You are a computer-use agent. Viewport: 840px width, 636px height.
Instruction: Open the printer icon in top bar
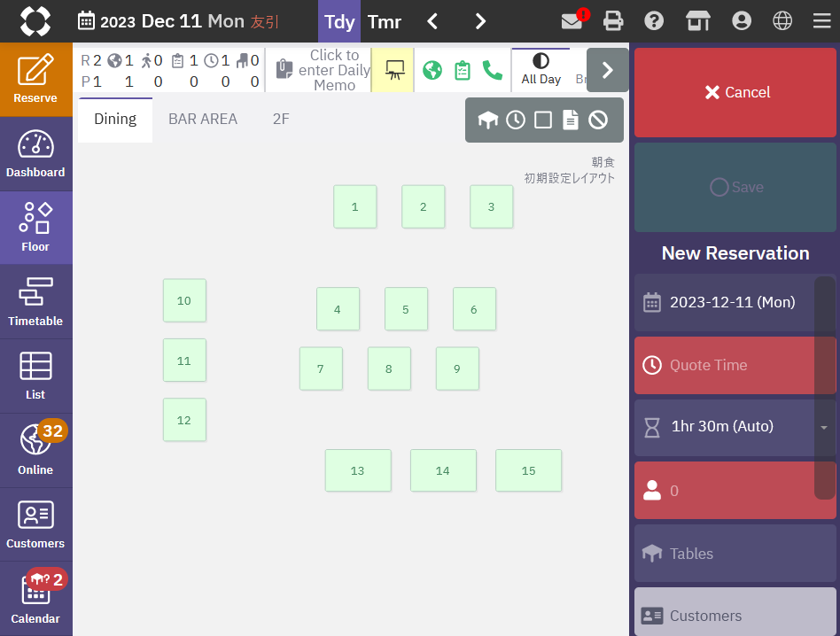click(x=612, y=21)
